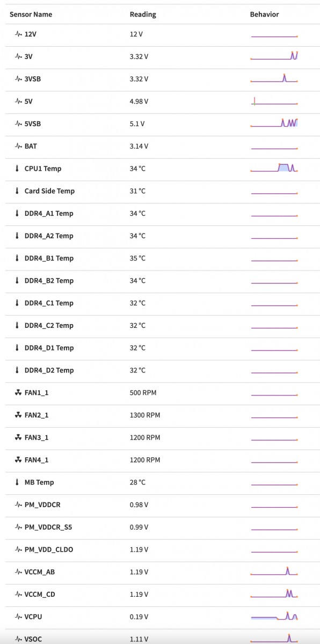Viewport: 320px width, 644px height.
Task: Sort by the Reading column header
Action: coord(143,14)
